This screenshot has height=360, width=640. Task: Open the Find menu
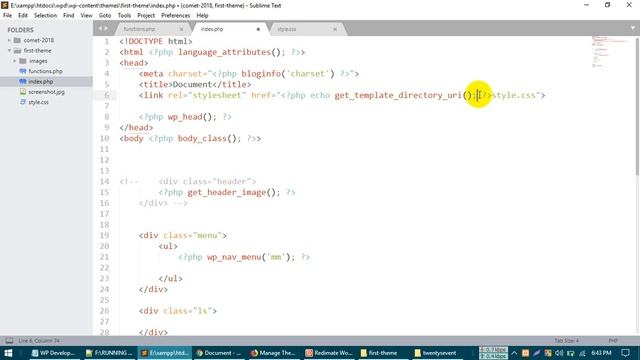(x=69, y=16)
